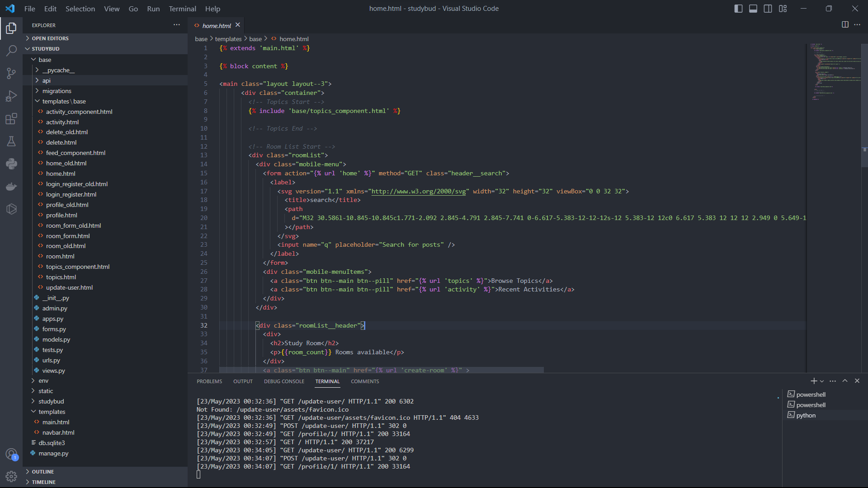868x488 pixels.
Task: Create a new terminal with the plus icon
Action: tap(813, 381)
